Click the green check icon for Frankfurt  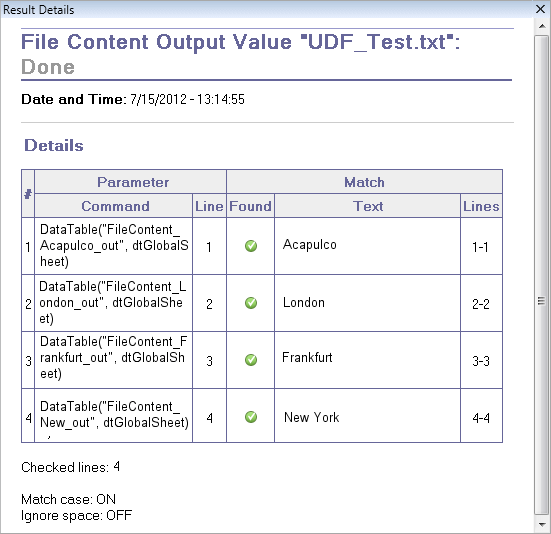[251, 360]
